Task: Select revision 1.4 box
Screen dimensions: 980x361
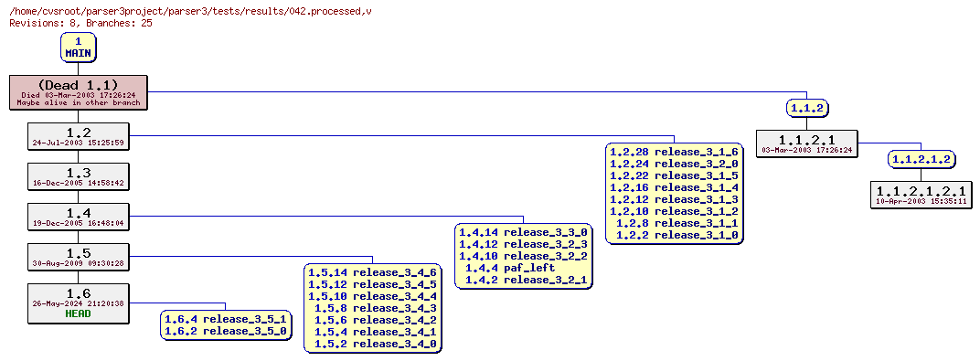Action: click(x=78, y=217)
